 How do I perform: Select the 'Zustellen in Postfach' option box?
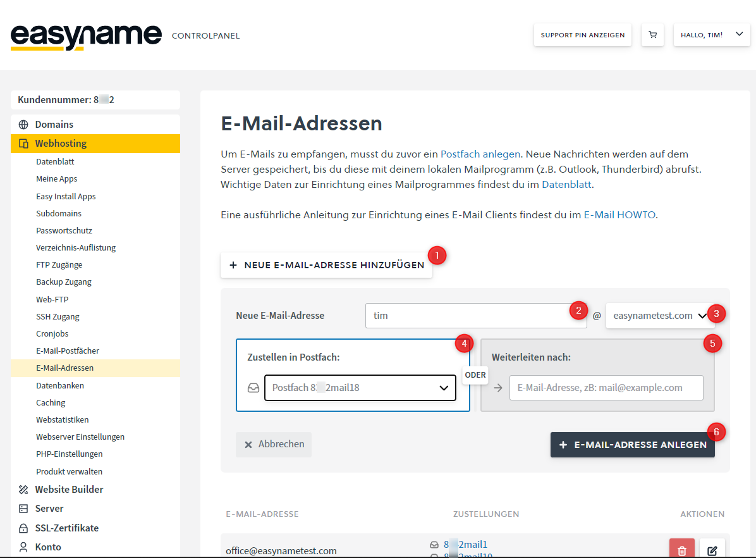(352, 357)
